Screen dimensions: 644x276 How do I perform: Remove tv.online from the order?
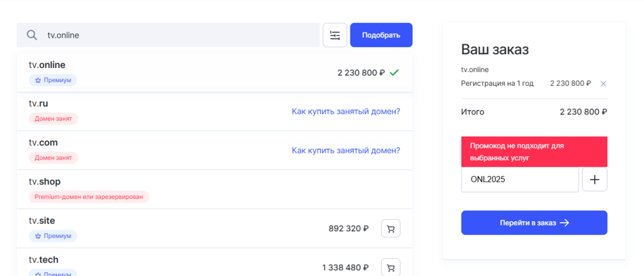[603, 84]
